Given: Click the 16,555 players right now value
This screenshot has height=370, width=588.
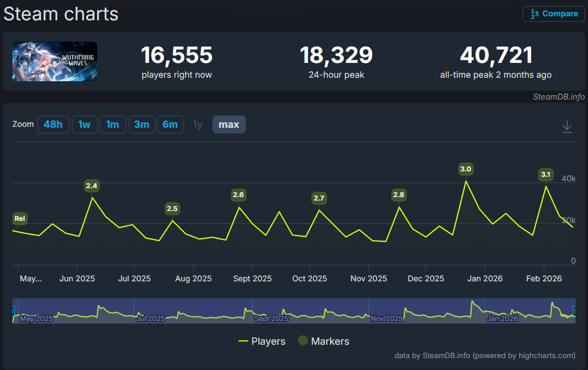Looking at the screenshot, I should click(x=177, y=55).
